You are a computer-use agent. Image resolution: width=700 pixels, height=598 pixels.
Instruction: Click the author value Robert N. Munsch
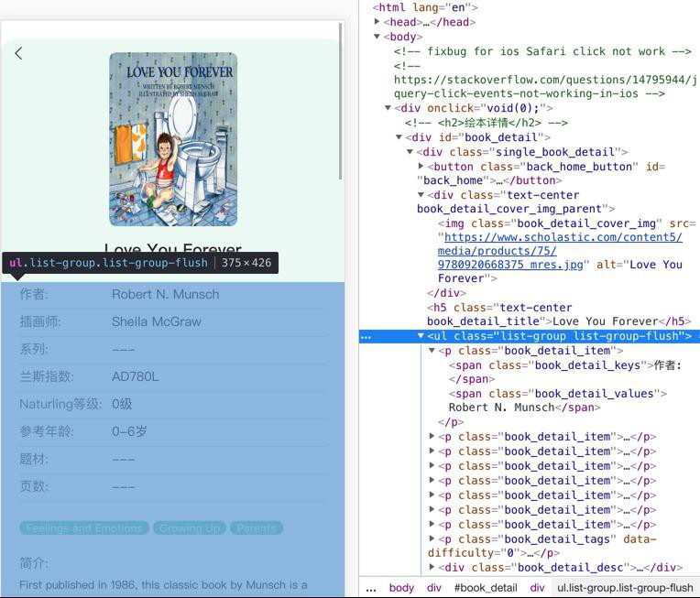tap(165, 294)
